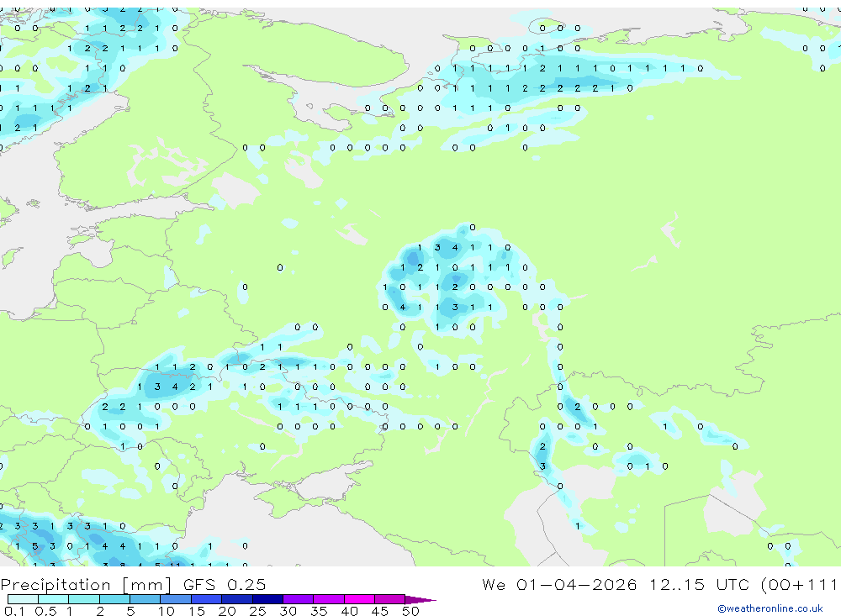Screen dimensions: 841x616
Task: Click the 0.5–1 mm legend color swatch
Action: 54,599
